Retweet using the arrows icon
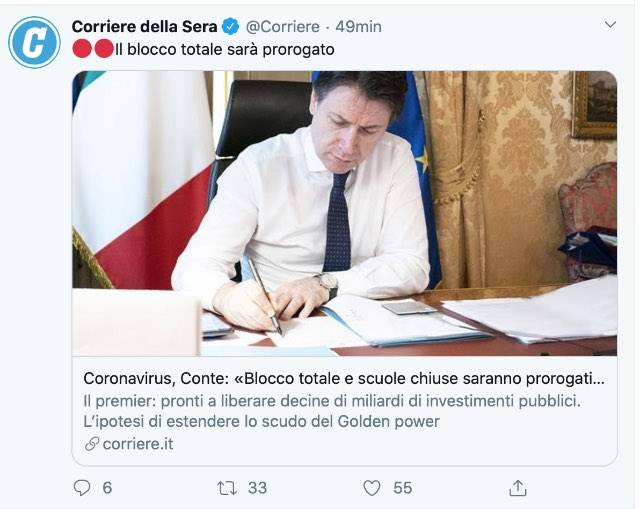This screenshot has height=509, width=640. coord(227,488)
